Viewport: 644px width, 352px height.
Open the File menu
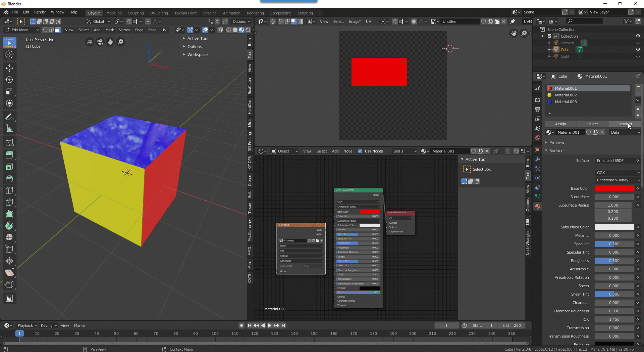pyautogui.click(x=15, y=12)
